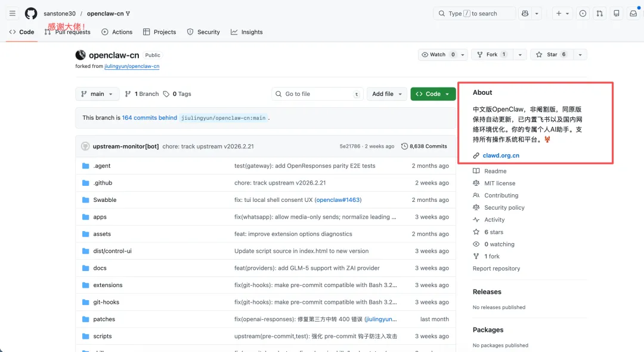Go to GitHub home via Octocat logo
This screenshot has height=352, width=644.
[31, 14]
